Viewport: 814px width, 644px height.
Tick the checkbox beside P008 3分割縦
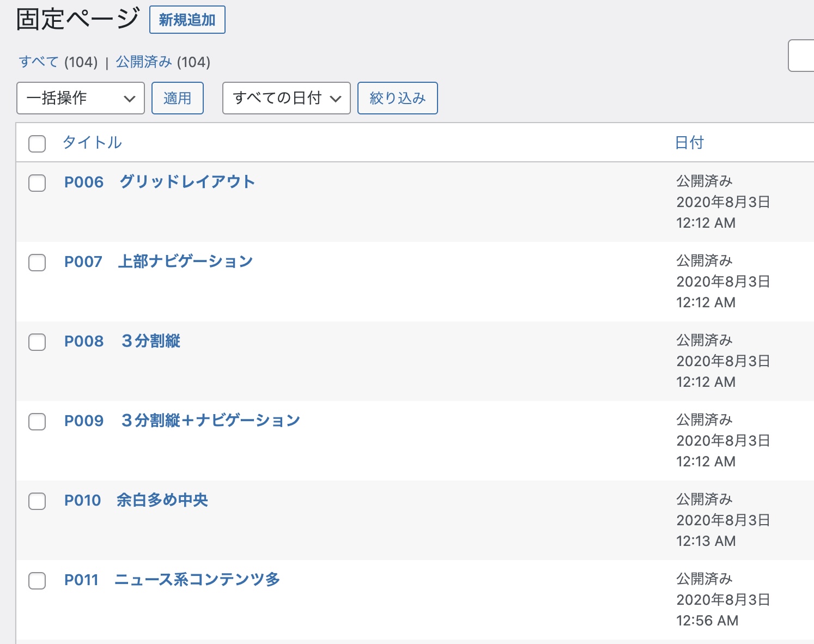click(37, 342)
